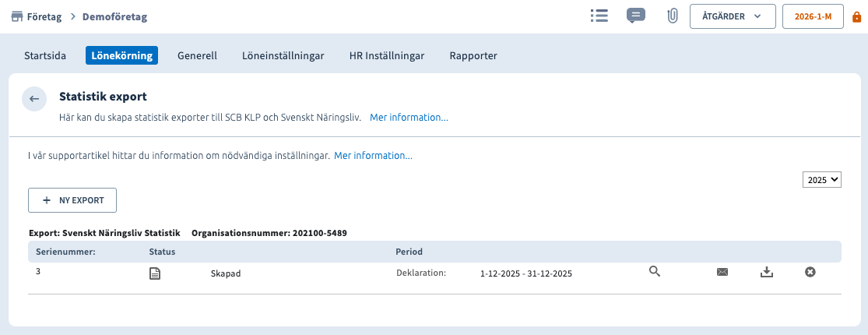Viewport: 868px width, 335px height.
Task: View export details with magnifier icon
Action: (655, 272)
